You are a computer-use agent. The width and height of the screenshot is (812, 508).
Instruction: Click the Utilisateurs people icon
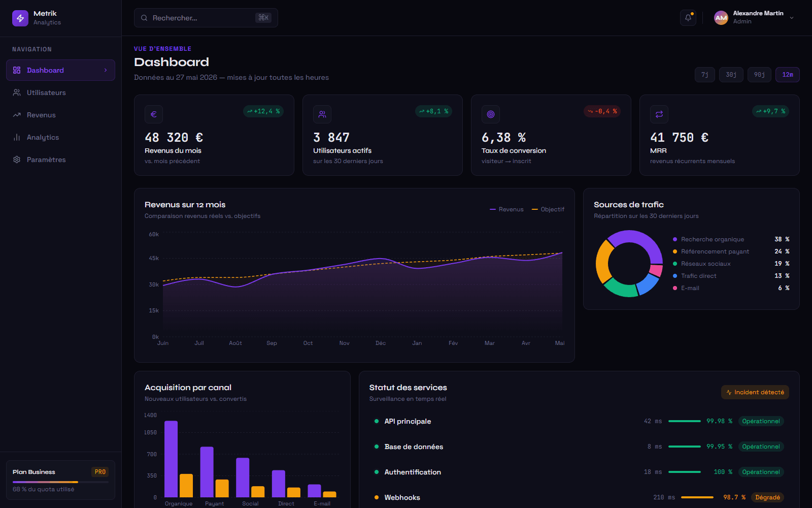17,92
